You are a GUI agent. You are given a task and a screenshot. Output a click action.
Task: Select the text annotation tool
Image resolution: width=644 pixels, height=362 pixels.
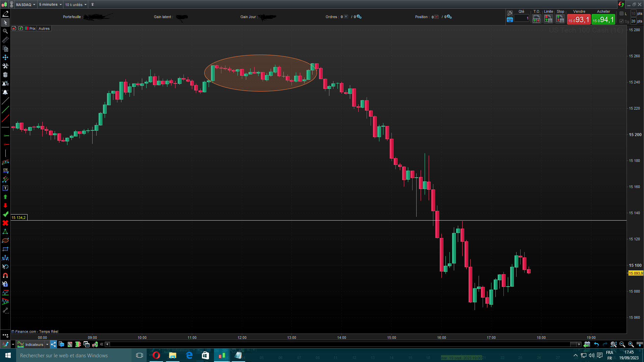coord(5,188)
